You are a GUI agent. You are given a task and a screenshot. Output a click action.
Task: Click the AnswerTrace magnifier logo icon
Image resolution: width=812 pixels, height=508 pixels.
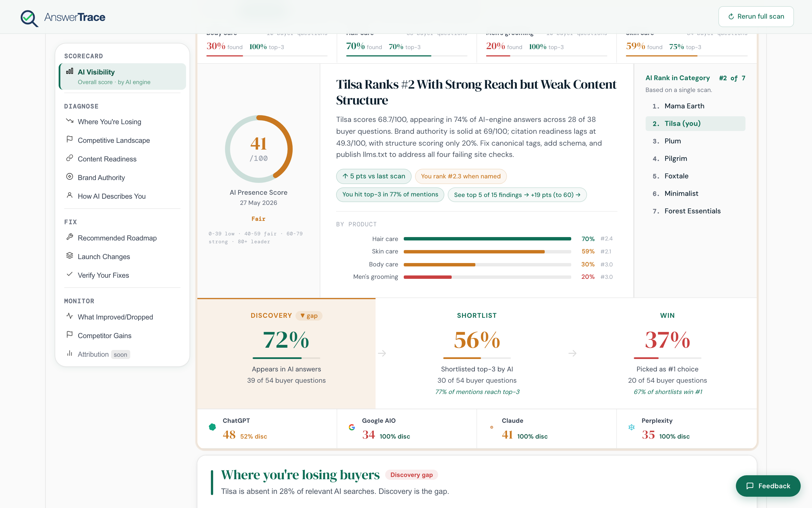pos(29,18)
